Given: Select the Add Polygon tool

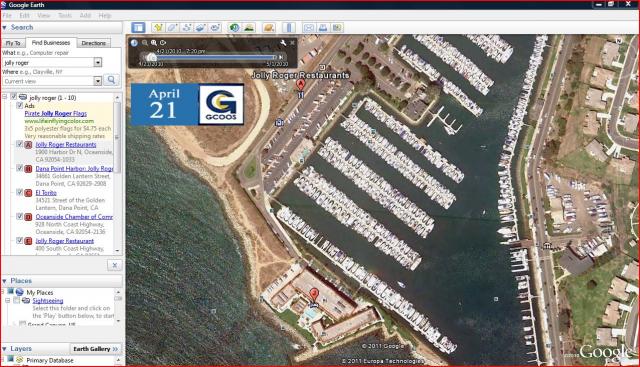Looking at the screenshot, I should tap(172, 27).
